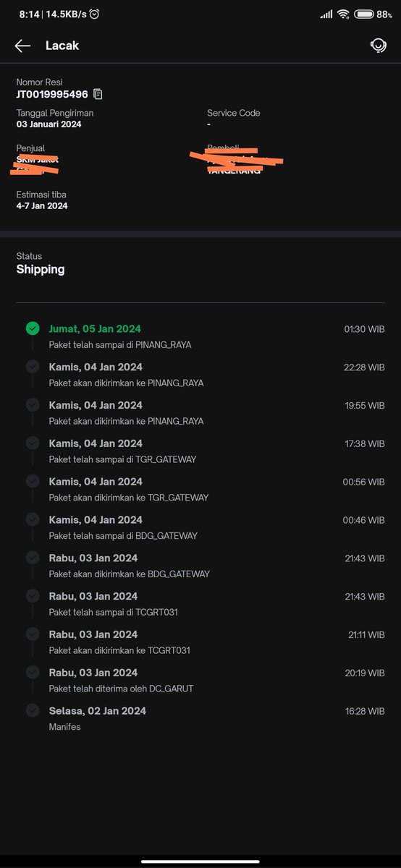The width and height of the screenshot is (401, 868).
Task: Tap the back arrow beside Lacak
Action: point(22,46)
